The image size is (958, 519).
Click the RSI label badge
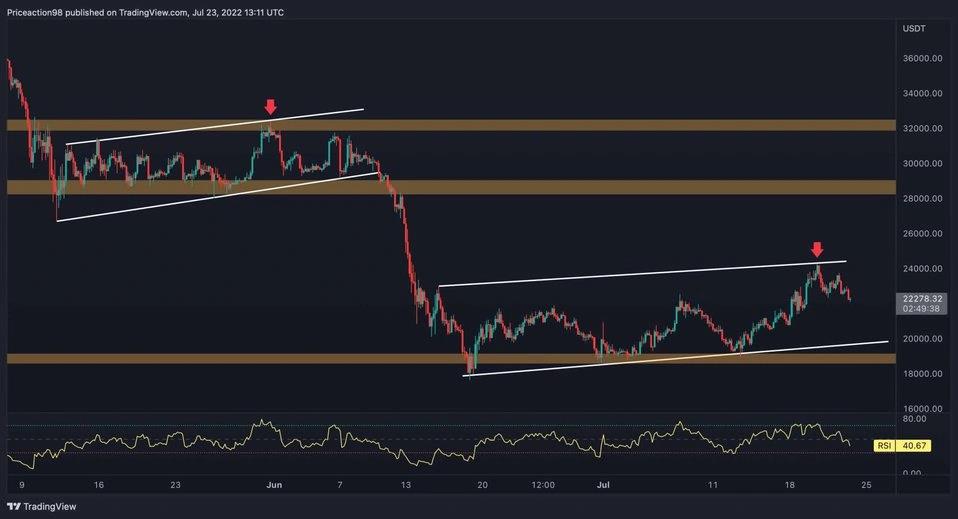tap(884, 446)
